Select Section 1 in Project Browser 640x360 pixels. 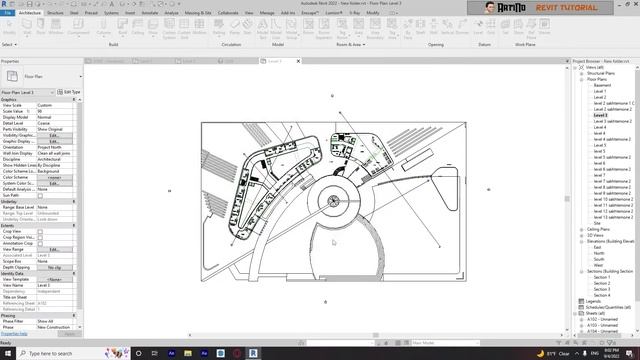click(x=602, y=278)
